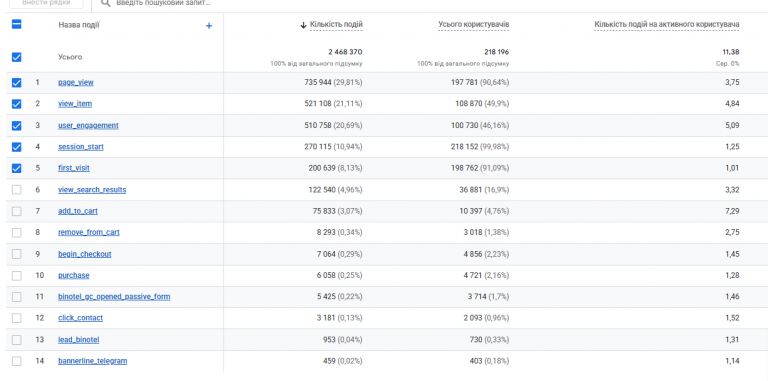Select bannerline_telegram users 403
768x381 pixels.
476,361
